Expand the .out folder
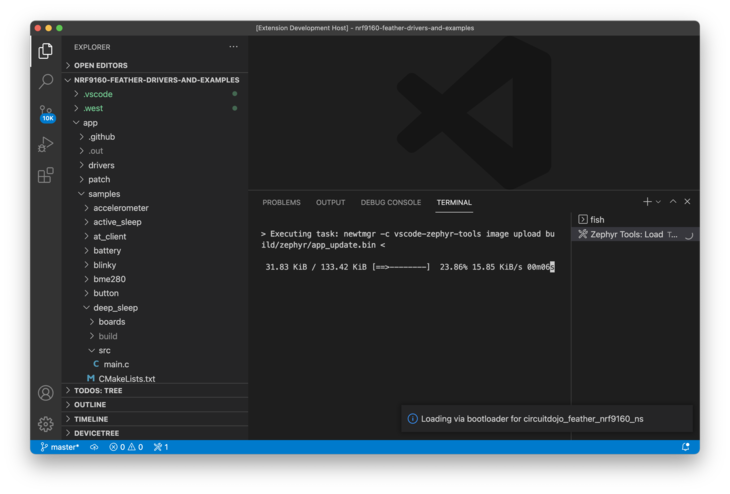730x494 pixels. click(155, 151)
